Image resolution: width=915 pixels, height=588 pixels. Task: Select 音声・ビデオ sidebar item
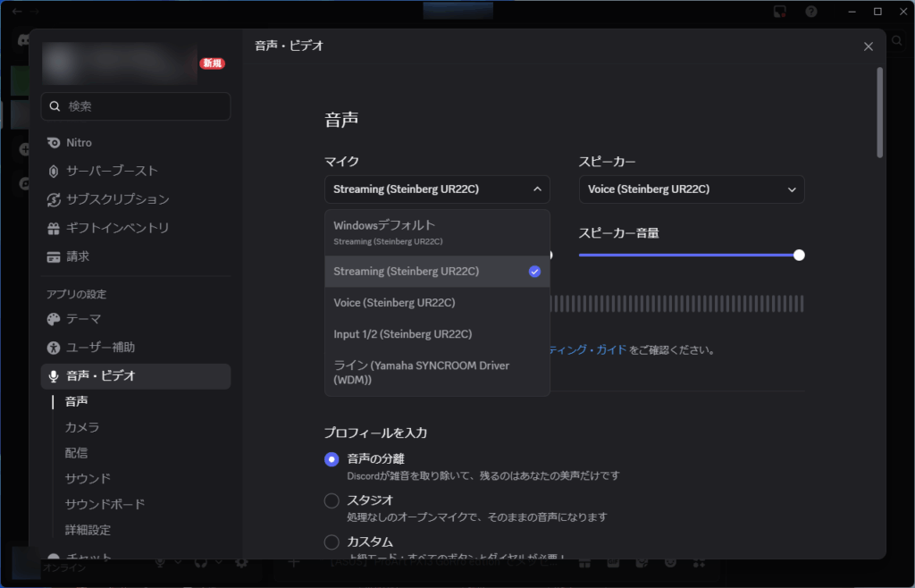[136, 376]
